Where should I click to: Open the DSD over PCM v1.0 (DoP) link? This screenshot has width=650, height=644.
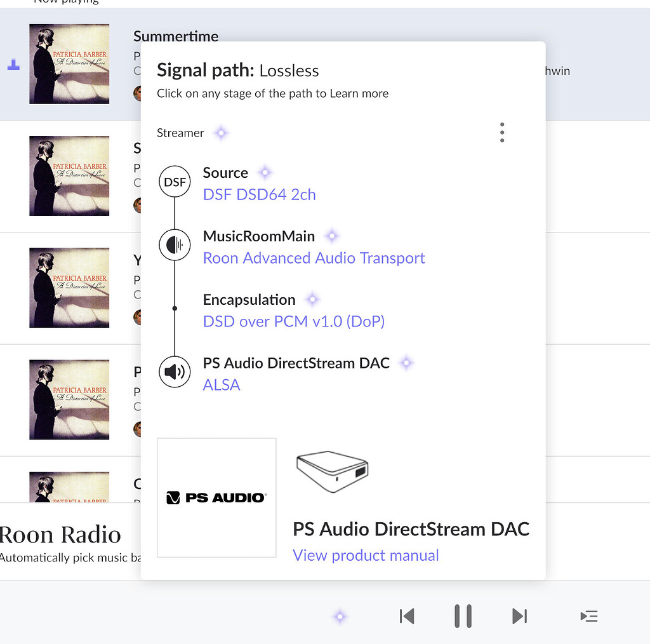point(293,321)
